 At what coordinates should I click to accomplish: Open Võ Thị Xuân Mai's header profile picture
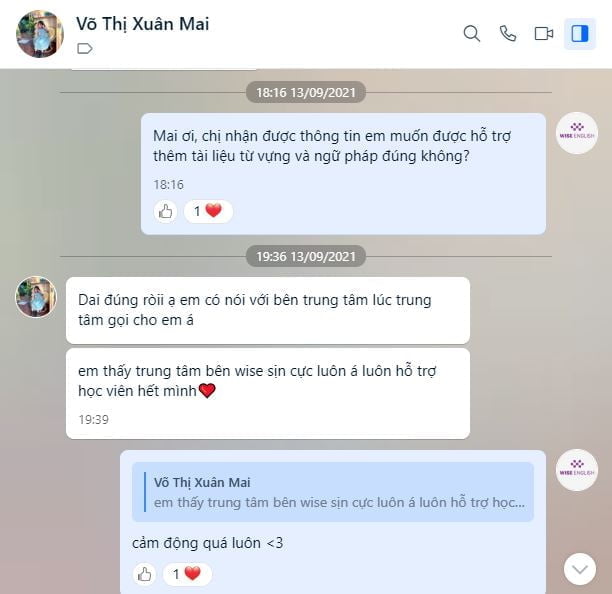pyautogui.click(x=39, y=34)
